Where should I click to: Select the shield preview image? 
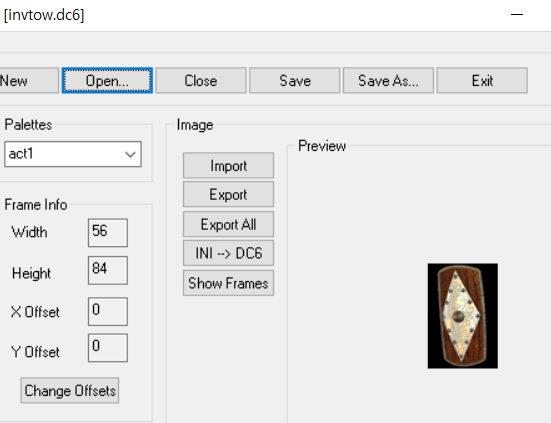tap(463, 316)
